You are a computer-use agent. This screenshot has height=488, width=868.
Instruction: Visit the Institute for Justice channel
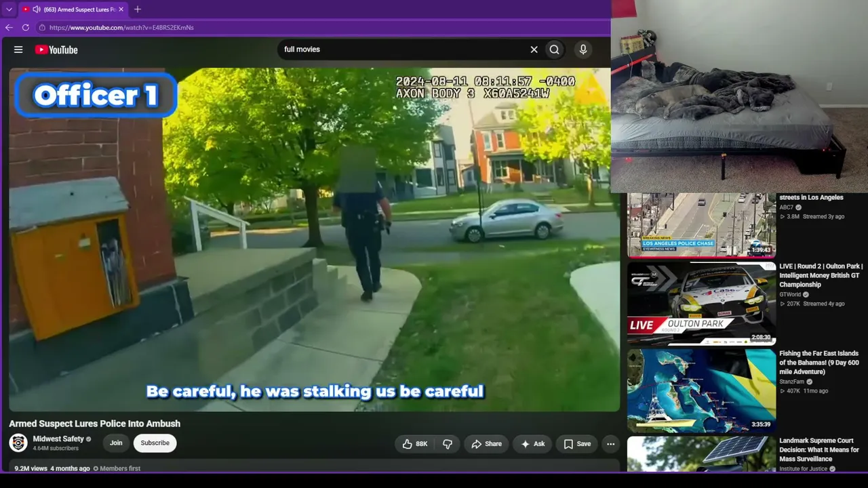pos(803,469)
